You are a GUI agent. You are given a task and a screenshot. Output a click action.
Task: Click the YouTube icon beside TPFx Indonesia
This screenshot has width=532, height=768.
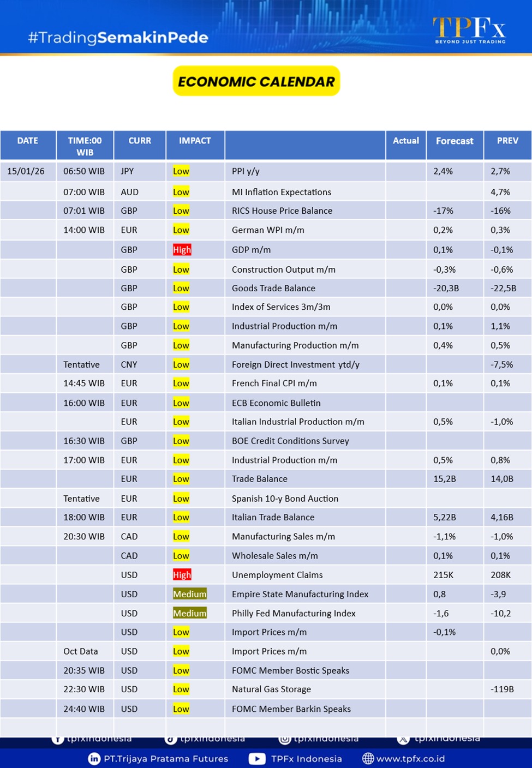(x=257, y=758)
